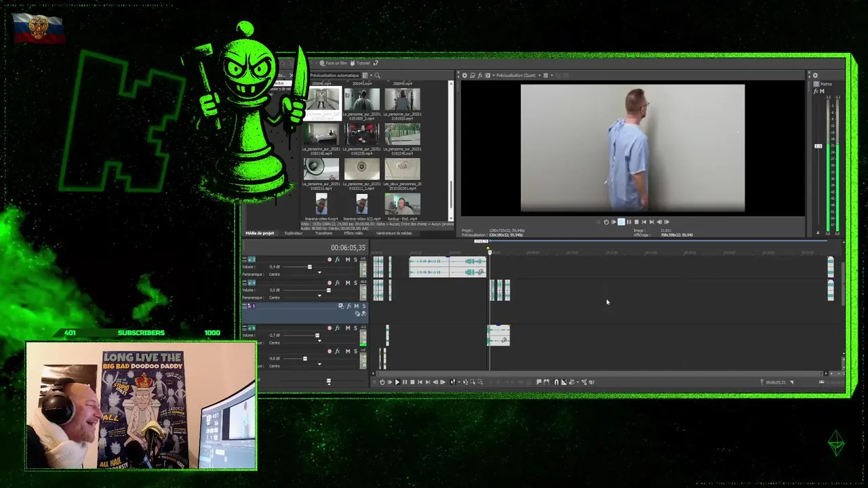The height and width of the screenshot is (488, 868).
Task: Click the 00:06:05,35 timecode display
Action: [x=348, y=247]
